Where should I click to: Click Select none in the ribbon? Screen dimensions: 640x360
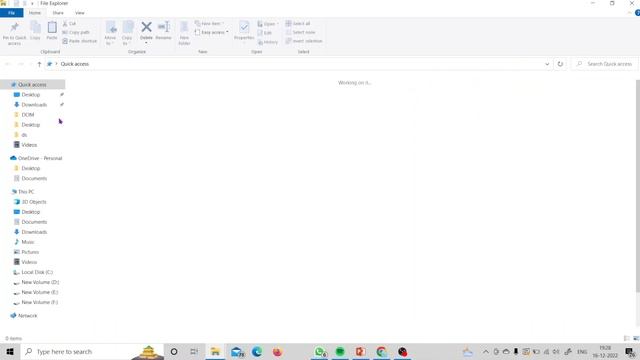pyautogui.click(x=300, y=32)
